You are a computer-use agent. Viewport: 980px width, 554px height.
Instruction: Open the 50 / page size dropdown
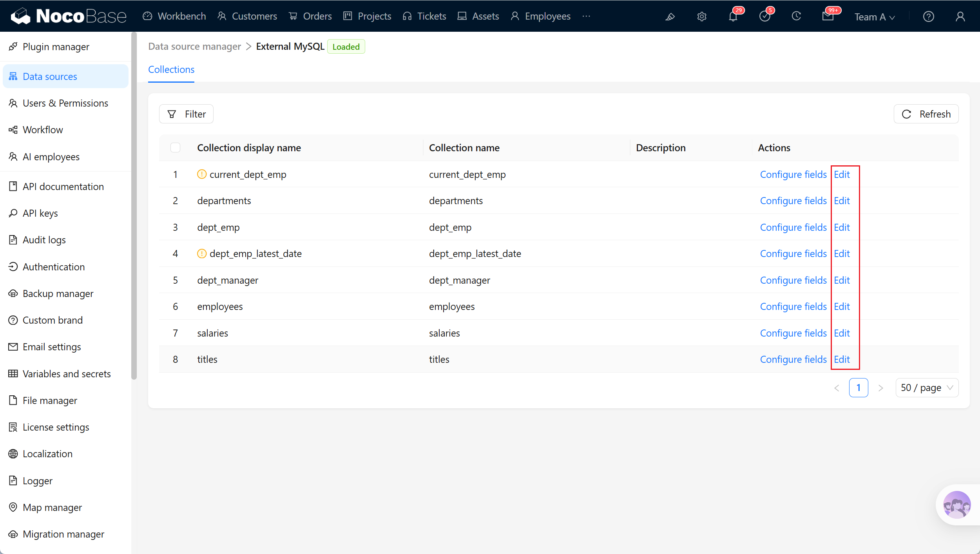tap(927, 387)
